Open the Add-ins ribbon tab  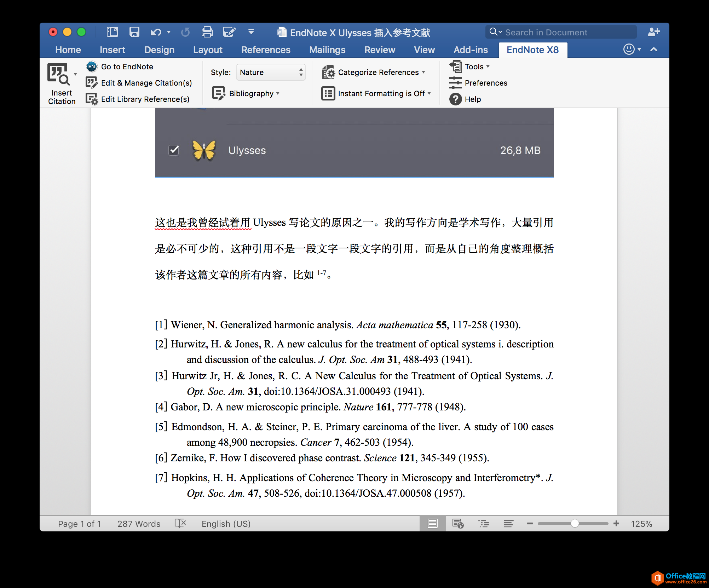point(471,50)
